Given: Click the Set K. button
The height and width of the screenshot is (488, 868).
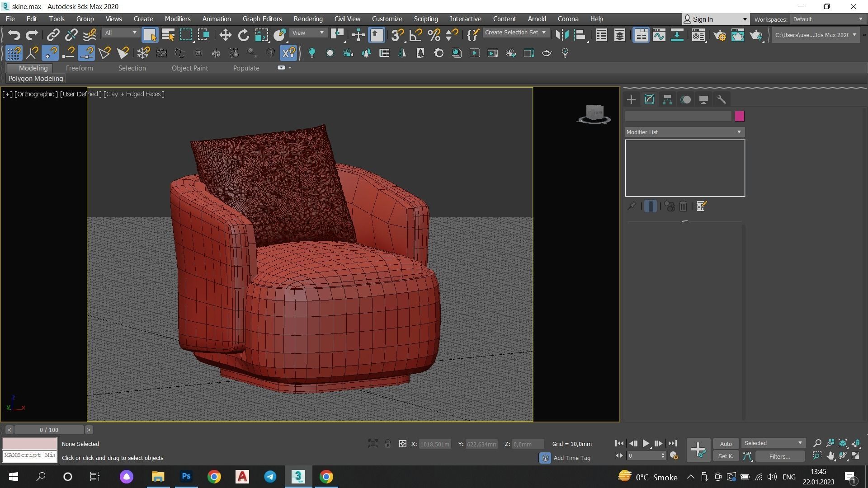Looking at the screenshot, I should tap(726, 456).
